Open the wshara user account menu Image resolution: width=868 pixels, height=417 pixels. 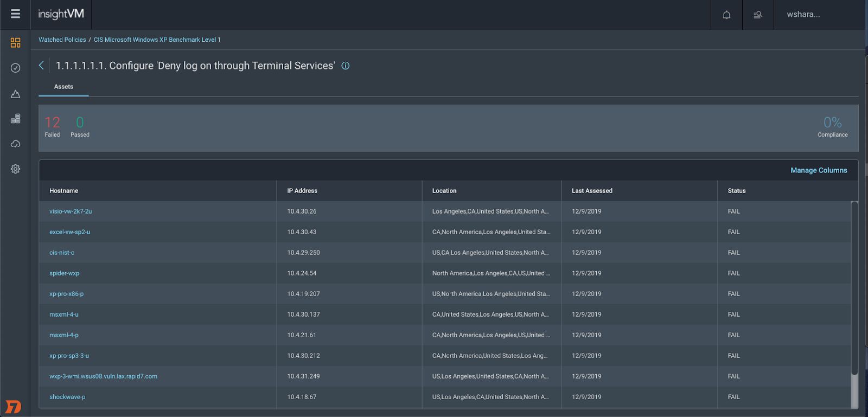tap(803, 15)
